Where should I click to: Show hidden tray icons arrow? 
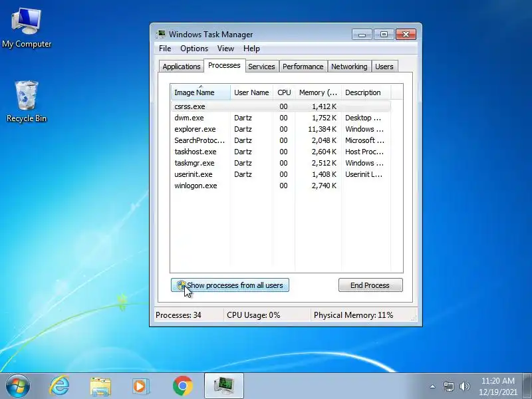pyautogui.click(x=433, y=386)
